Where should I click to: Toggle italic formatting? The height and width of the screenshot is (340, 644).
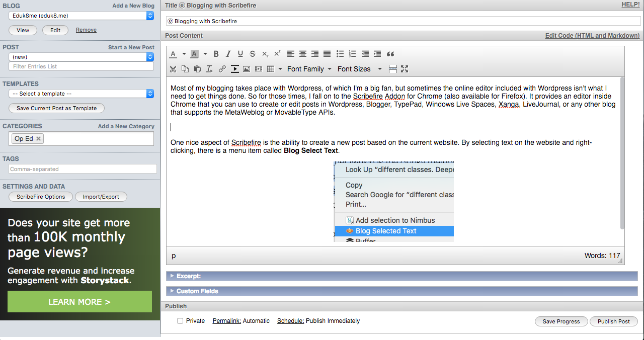pyautogui.click(x=228, y=54)
